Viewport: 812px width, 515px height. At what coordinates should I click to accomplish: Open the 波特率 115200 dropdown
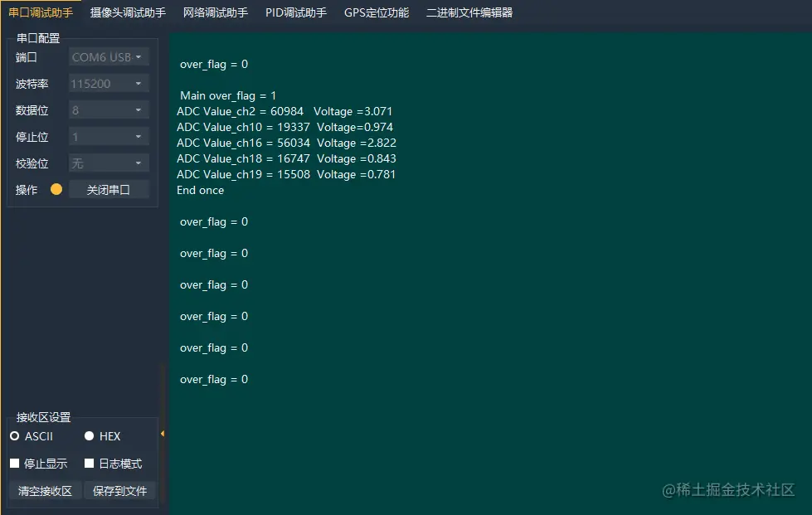pos(109,84)
